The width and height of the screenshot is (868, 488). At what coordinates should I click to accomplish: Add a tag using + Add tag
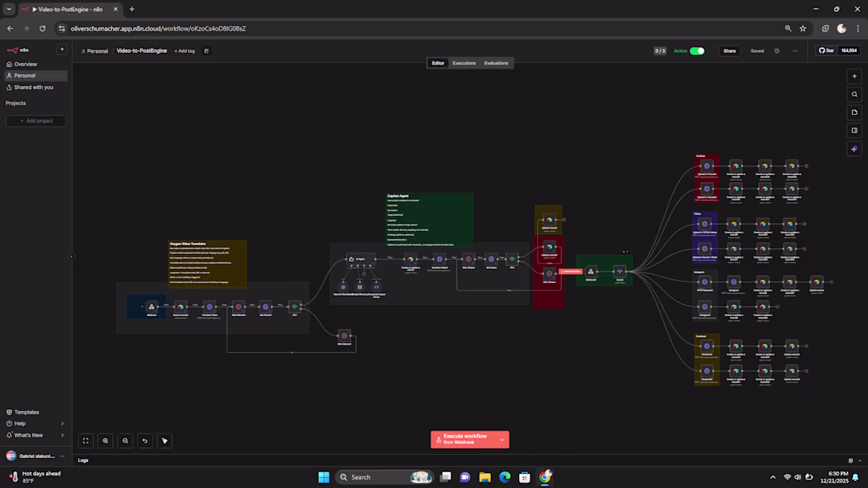click(185, 50)
